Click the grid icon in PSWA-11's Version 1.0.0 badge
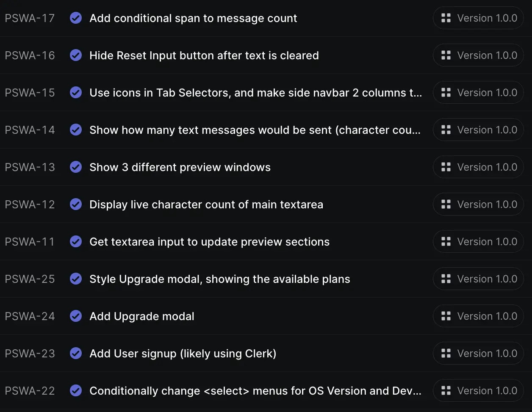 446,242
